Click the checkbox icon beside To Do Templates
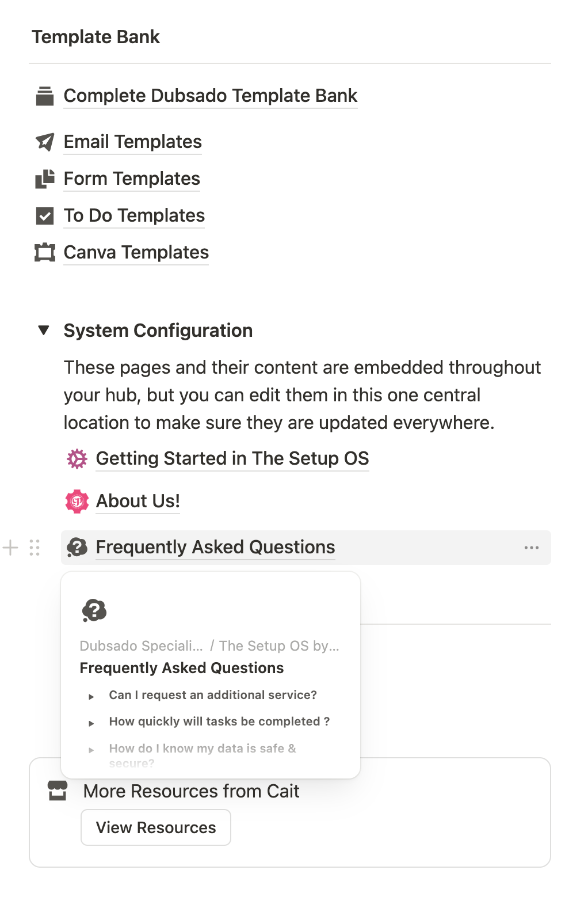This screenshot has height=904, width=588. pyautogui.click(x=45, y=216)
